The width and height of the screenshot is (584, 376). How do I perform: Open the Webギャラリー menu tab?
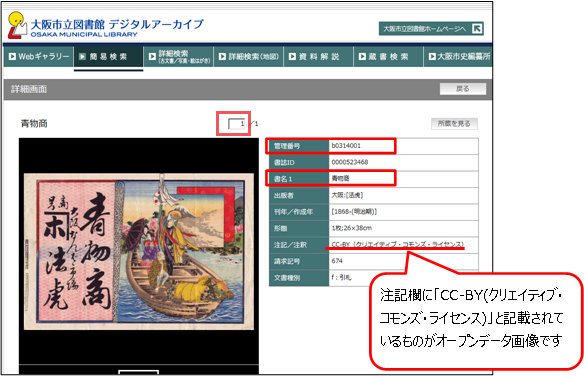coord(38,57)
